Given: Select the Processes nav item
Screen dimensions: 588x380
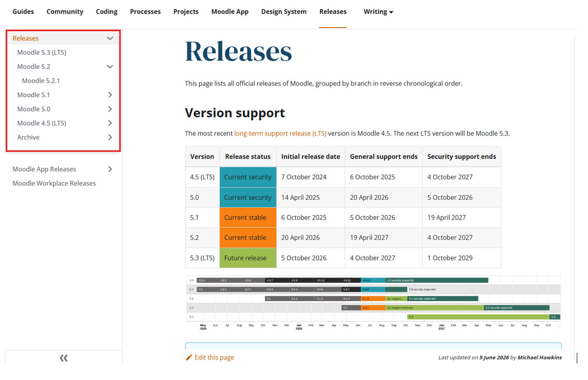Looking at the screenshot, I should 145,12.
